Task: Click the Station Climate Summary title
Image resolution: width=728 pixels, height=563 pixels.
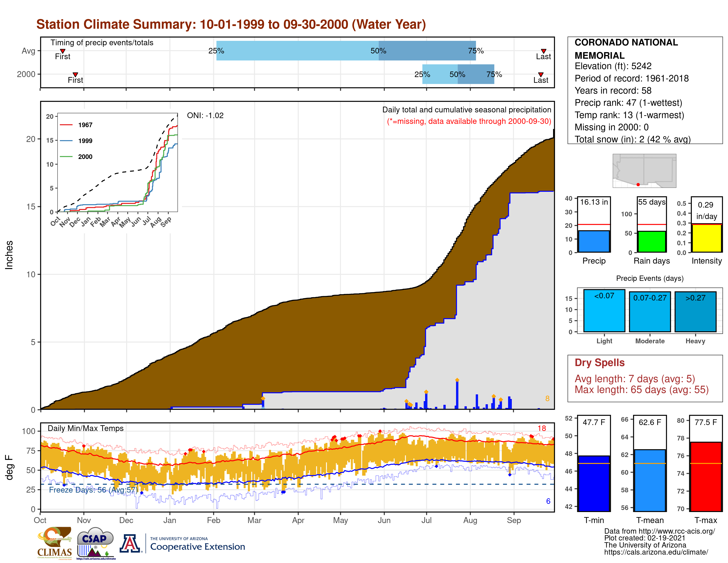Action: coord(231,24)
